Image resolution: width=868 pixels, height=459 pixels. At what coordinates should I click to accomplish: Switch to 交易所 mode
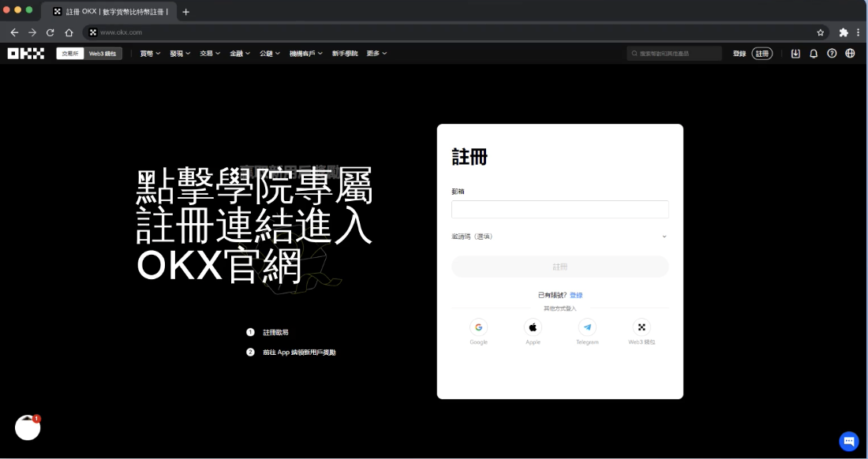(x=70, y=54)
